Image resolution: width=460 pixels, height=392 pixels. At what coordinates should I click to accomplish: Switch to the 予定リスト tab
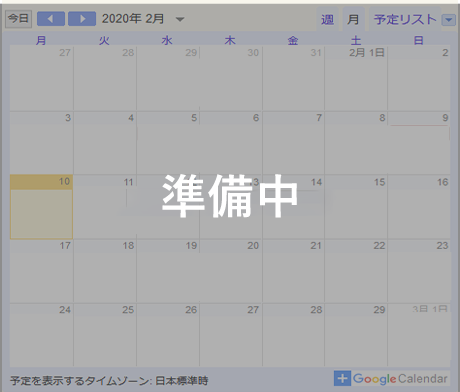pyautogui.click(x=405, y=20)
